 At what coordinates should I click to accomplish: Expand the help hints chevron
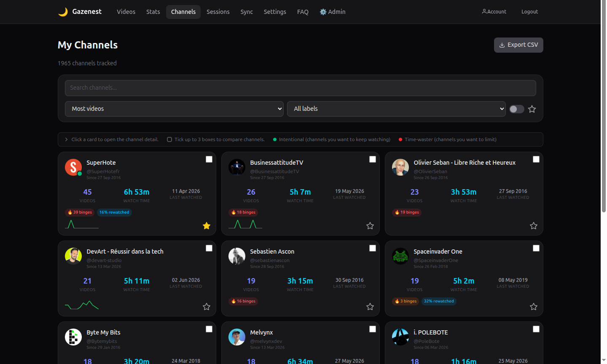66,139
